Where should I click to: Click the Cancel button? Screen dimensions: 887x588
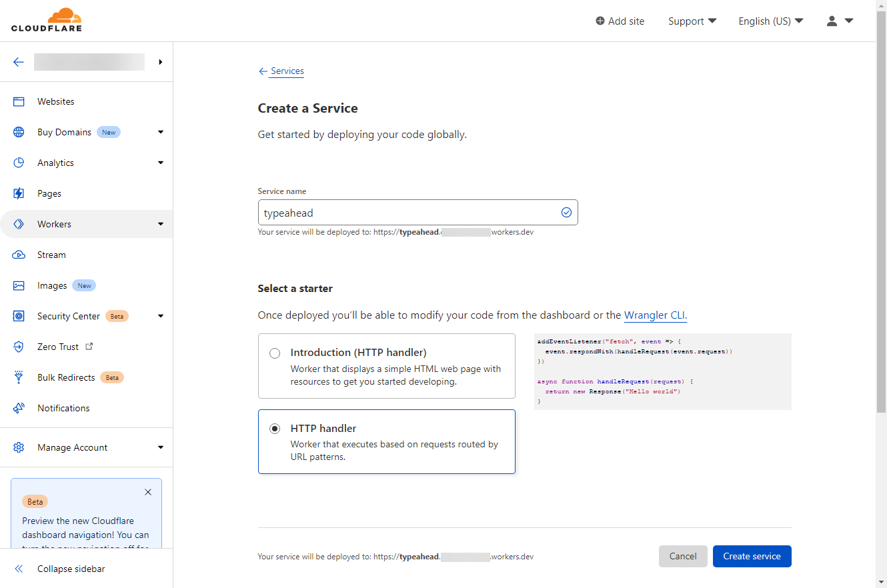683,556
